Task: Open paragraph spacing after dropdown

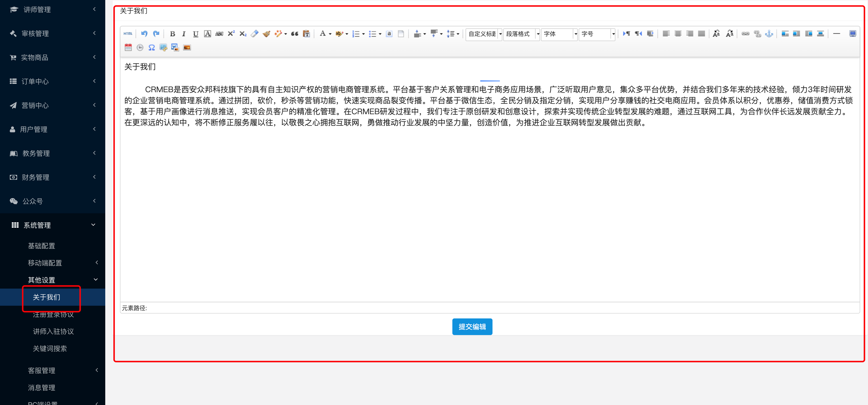Action: [x=441, y=34]
